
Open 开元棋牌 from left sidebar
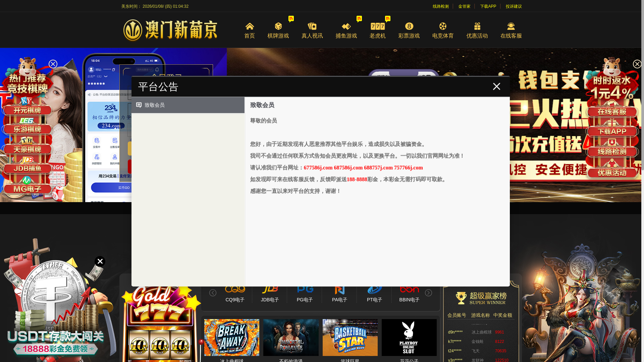(x=27, y=110)
